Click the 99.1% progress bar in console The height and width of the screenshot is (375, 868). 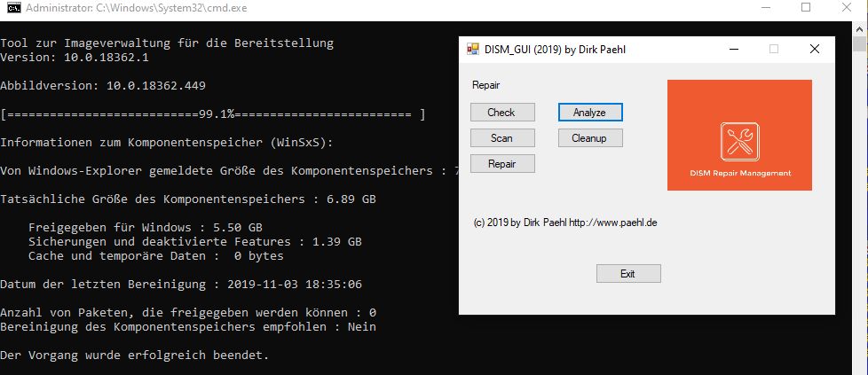click(213, 114)
